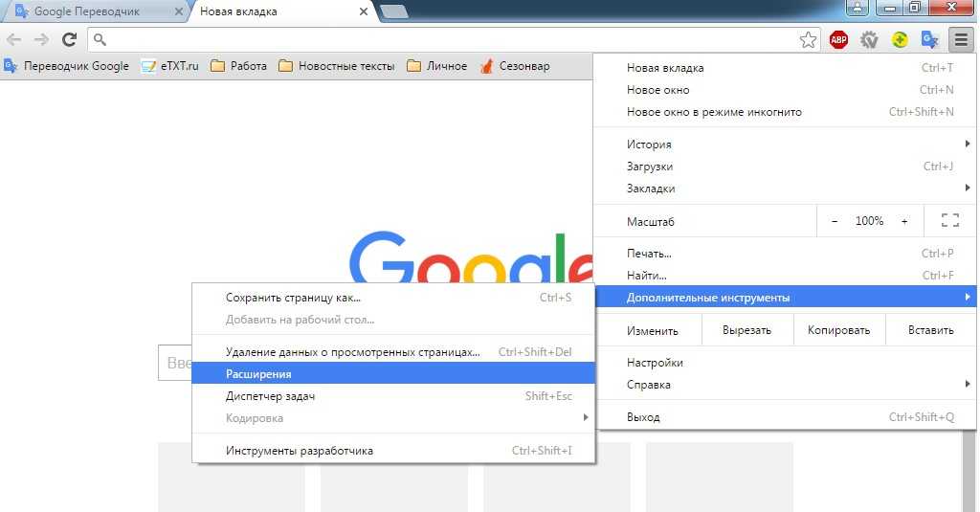The image size is (980, 512).
Task: Click the bookmark star in address bar
Action: [x=809, y=39]
